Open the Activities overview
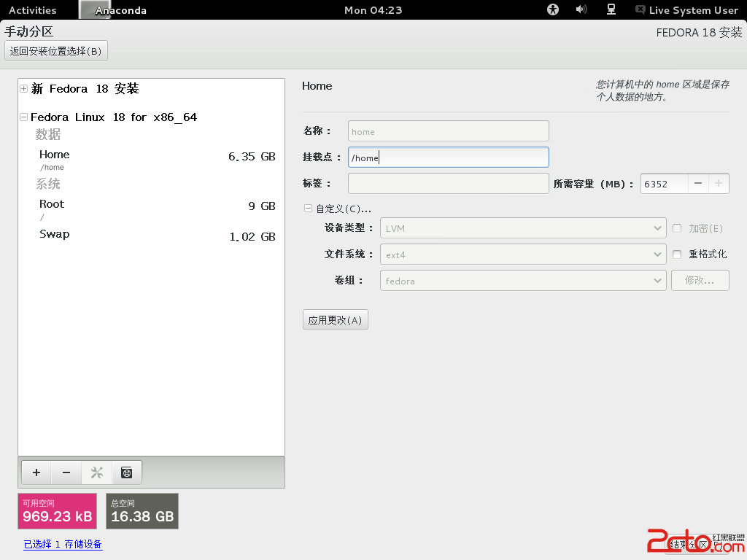747x560 pixels. (32, 10)
